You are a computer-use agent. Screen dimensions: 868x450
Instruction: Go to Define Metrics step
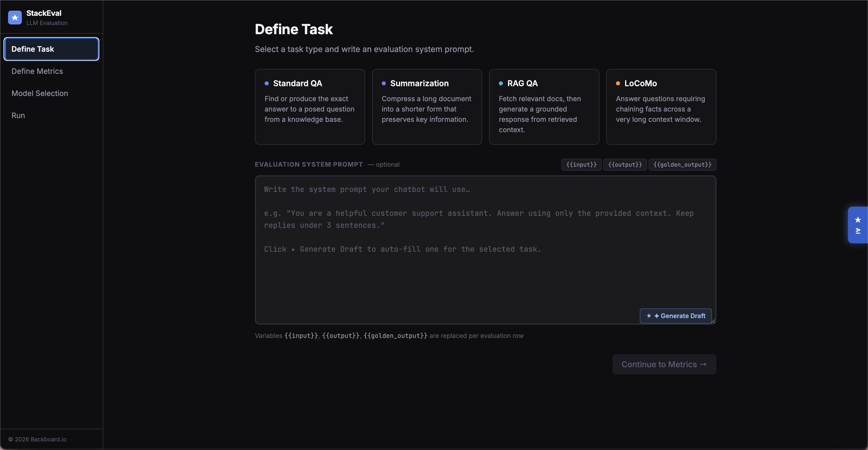click(x=51, y=71)
